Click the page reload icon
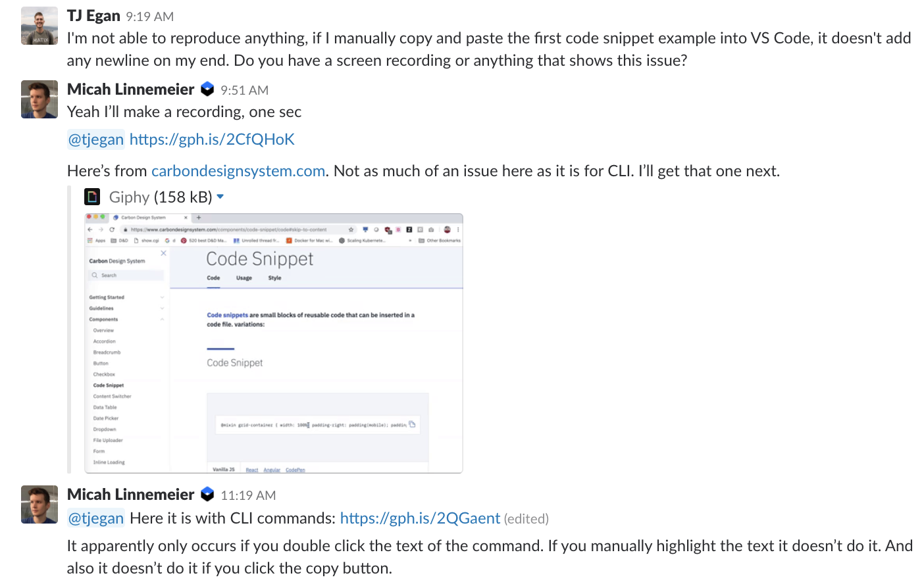Image resolution: width=924 pixels, height=588 pixels. [x=112, y=230]
